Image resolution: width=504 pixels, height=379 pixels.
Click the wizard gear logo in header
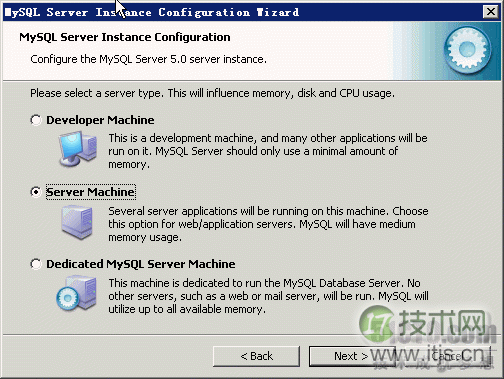(468, 50)
